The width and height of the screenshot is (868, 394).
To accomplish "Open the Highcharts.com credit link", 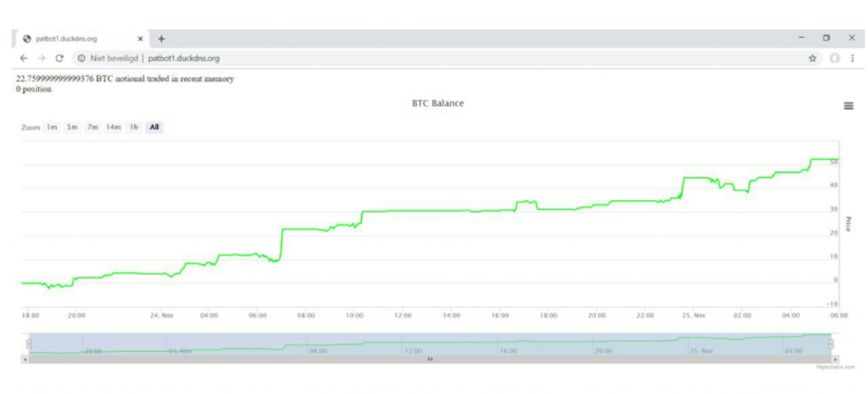I will coord(836,367).
